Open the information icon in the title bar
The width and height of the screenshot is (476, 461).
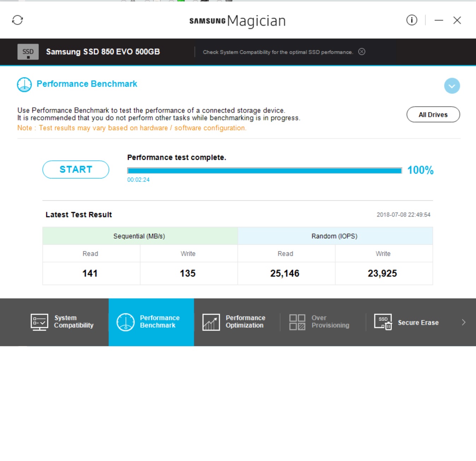click(412, 20)
